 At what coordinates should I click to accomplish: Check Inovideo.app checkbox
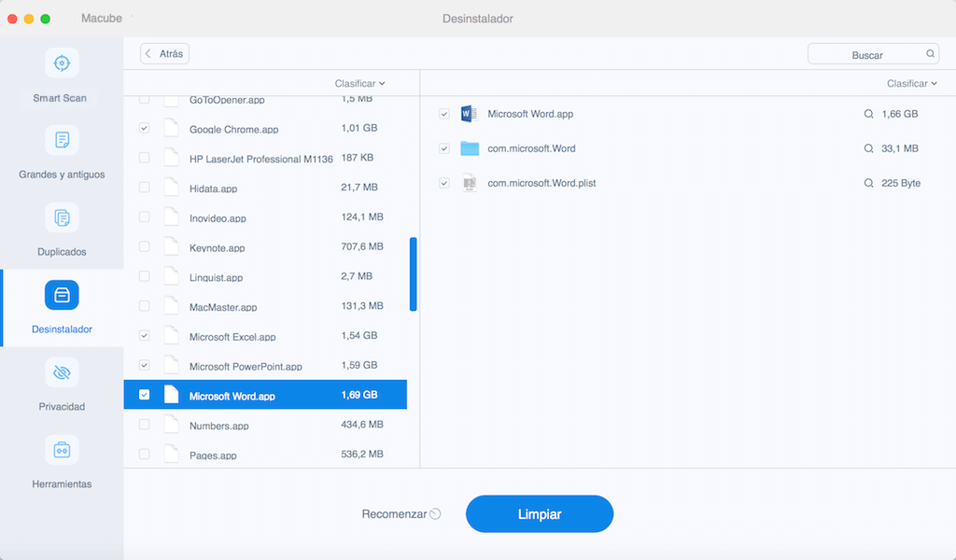[145, 217]
